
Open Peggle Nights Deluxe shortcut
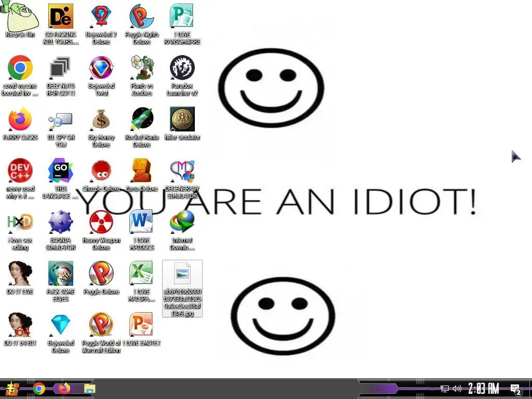[141, 24]
